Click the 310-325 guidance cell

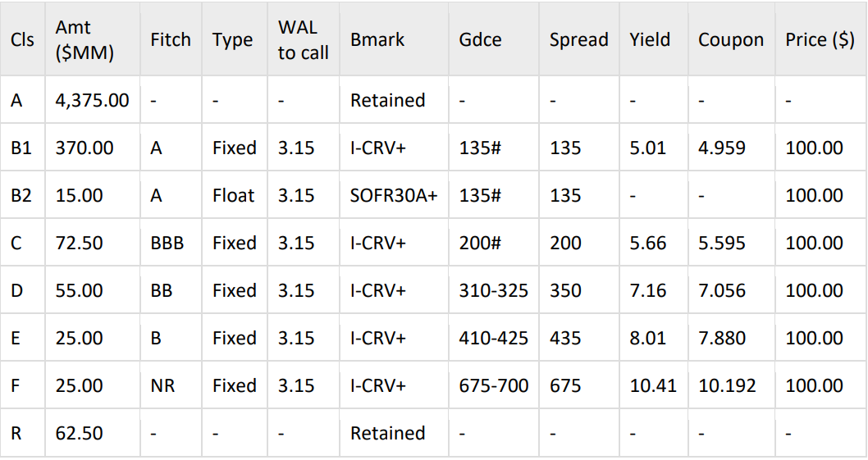pos(494,291)
